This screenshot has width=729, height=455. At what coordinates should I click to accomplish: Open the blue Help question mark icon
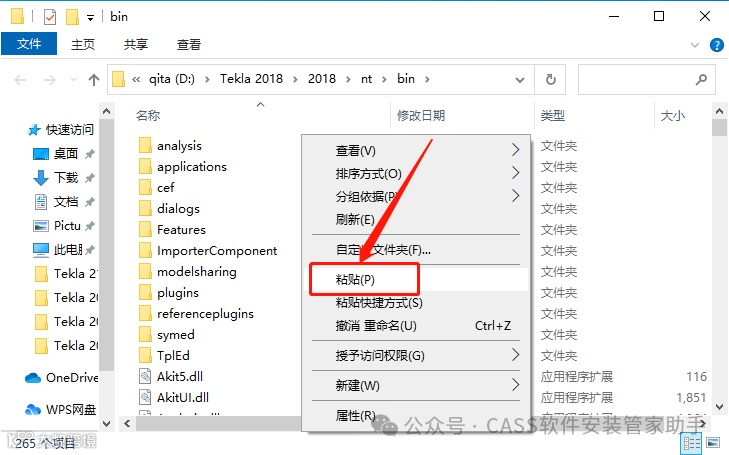point(716,45)
